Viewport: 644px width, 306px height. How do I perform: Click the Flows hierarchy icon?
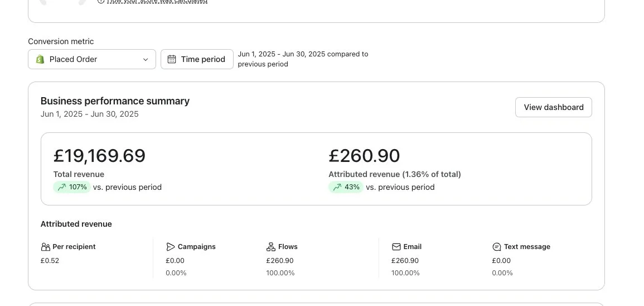pos(270,247)
